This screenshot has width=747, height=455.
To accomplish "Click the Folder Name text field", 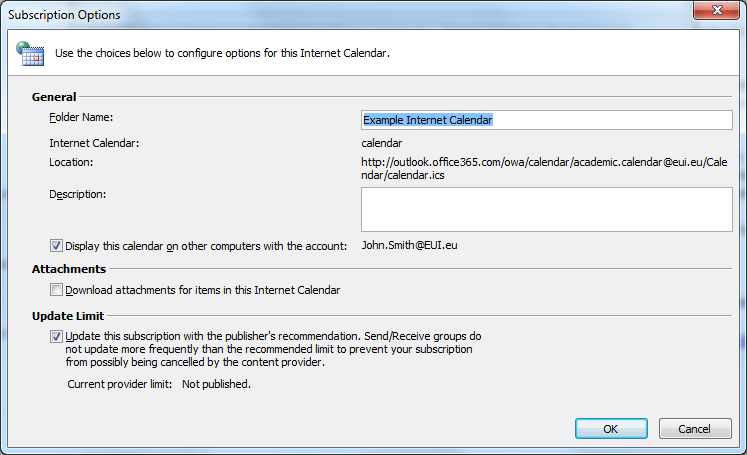I will (x=546, y=119).
